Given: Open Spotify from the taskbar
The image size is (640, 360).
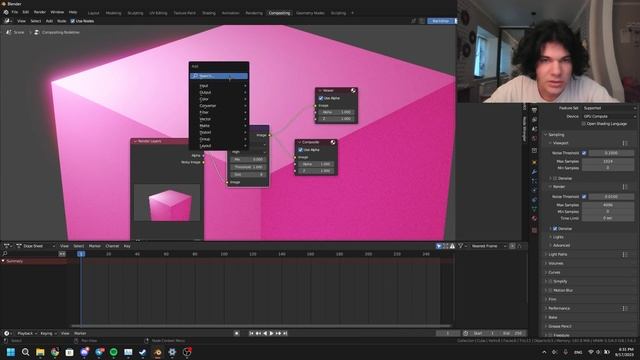Looking at the screenshot, I should tap(113, 352).
